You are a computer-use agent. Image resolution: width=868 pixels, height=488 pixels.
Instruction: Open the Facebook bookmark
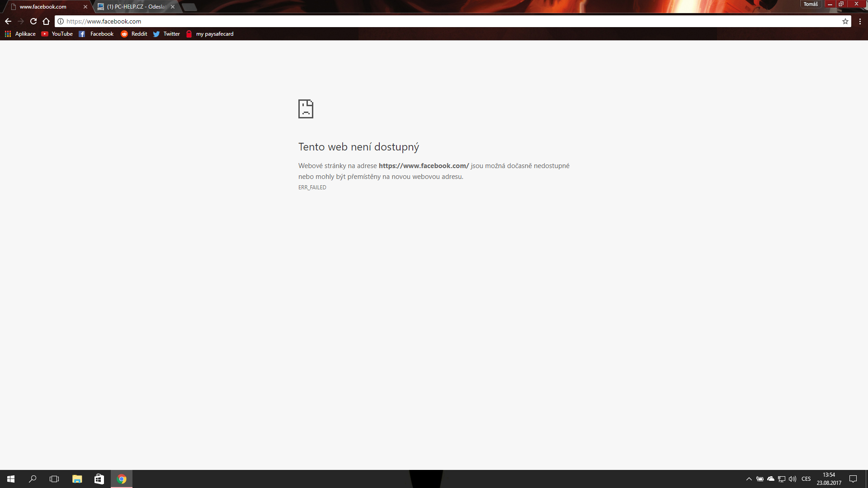(x=96, y=34)
